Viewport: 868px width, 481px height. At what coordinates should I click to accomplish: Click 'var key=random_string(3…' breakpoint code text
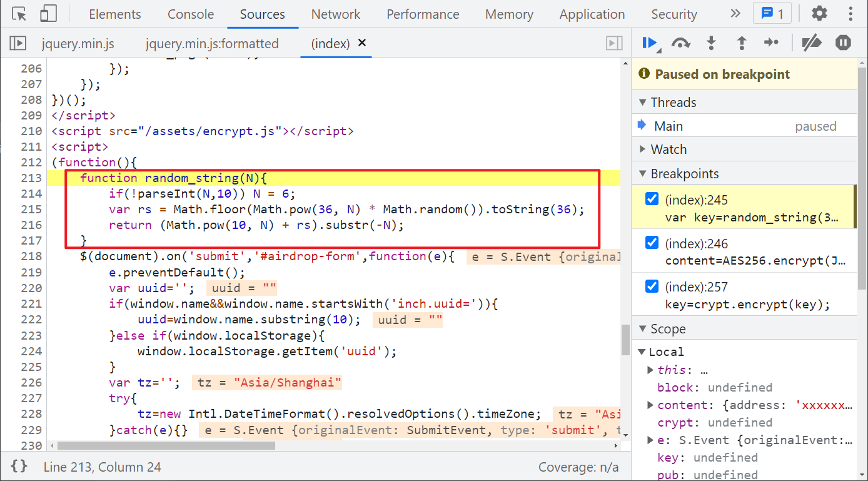(x=752, y=218)
